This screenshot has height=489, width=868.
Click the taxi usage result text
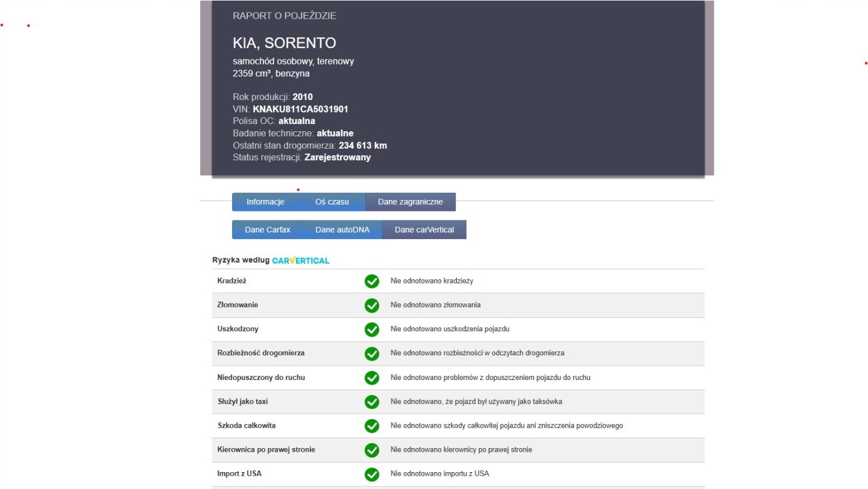(x=476, y=401)
